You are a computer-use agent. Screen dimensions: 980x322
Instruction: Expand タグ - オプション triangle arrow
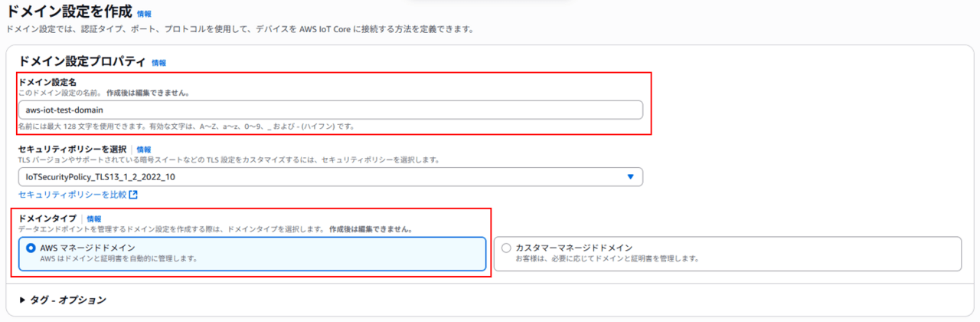tap(22, 300)
